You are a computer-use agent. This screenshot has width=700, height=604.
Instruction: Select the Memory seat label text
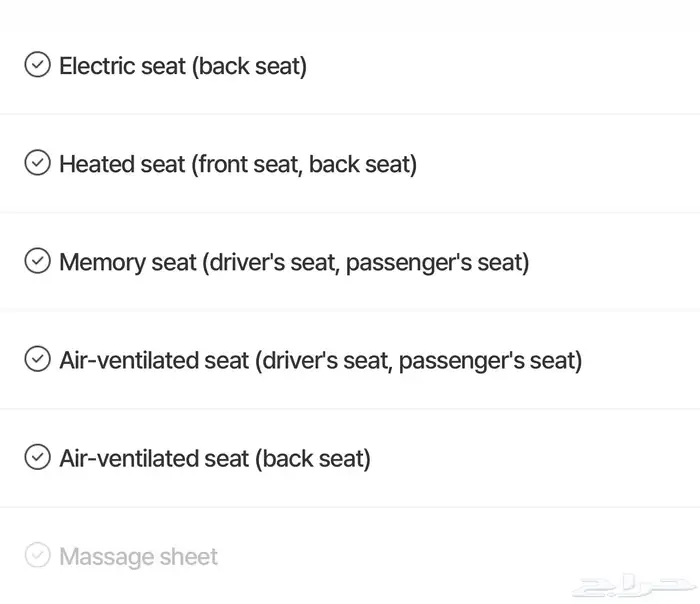pyautogui.click(x=294, y=262)
